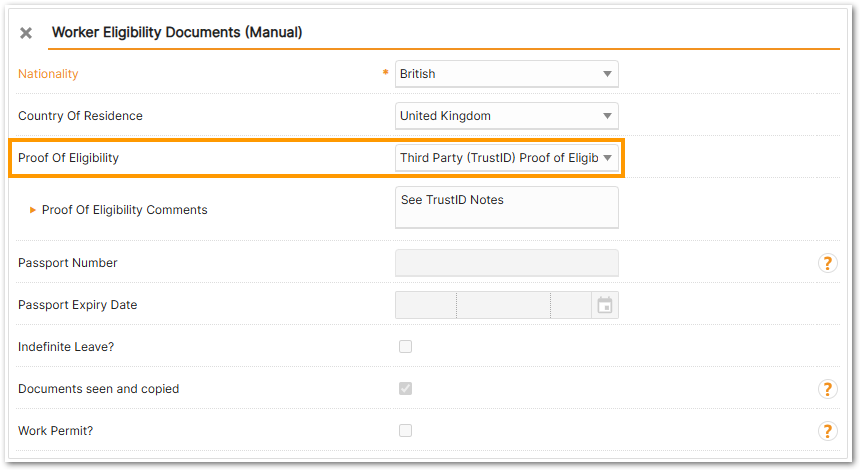The height and width of the screenshot is (471, 863).
Task: Click the Country Of Residence label text
Action: pyautogui.click(x=80, y=116)
